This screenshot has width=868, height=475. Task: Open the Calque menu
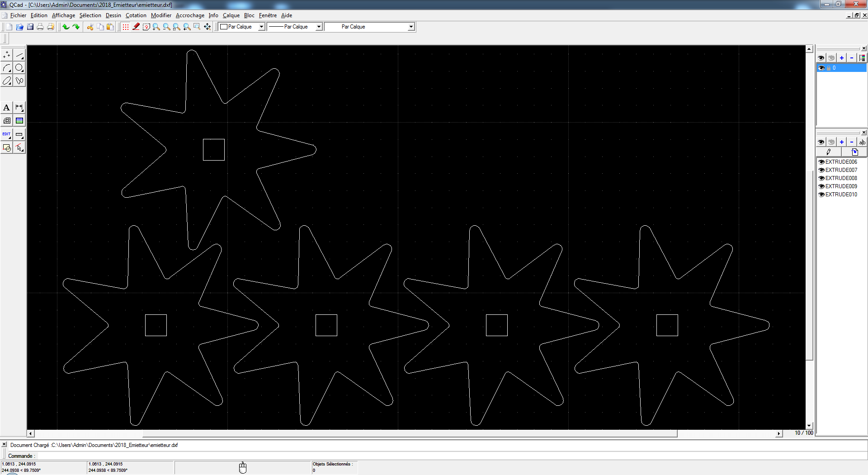[x=231, y=15]
